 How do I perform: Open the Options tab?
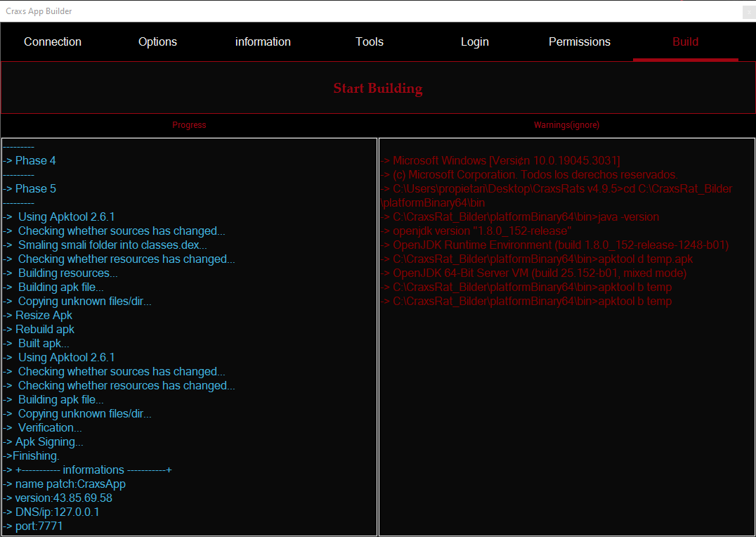click(157, 42)
